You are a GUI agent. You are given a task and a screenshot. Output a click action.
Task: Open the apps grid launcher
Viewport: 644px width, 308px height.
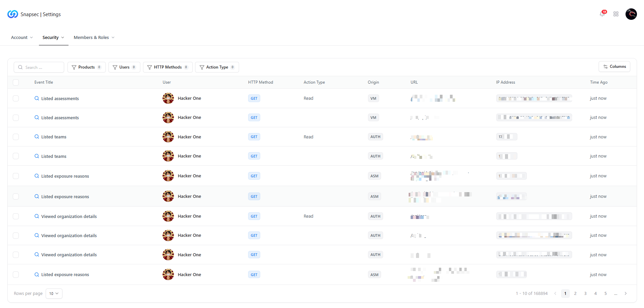point(616,14)
